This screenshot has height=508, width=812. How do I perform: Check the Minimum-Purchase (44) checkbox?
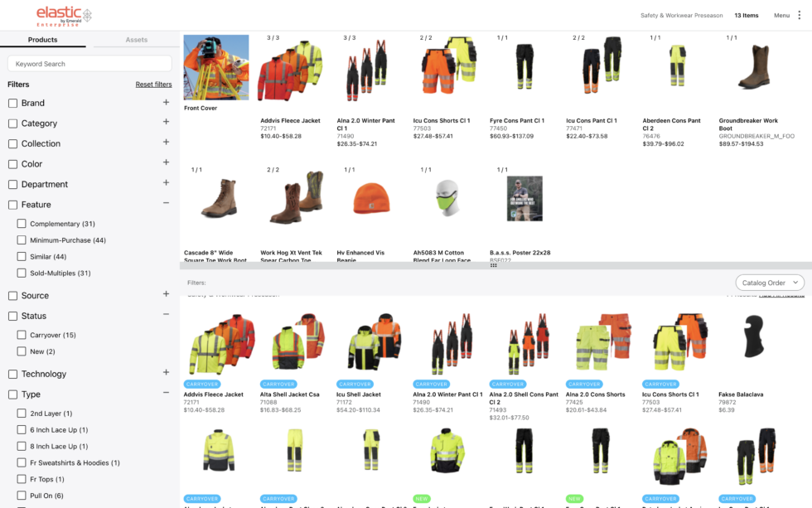click(22, 239)
